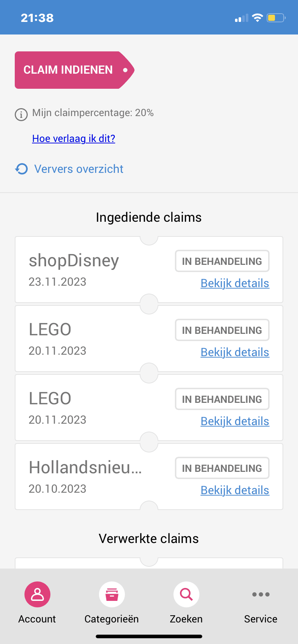Tap the refresh arrow icon

(22, 169)
